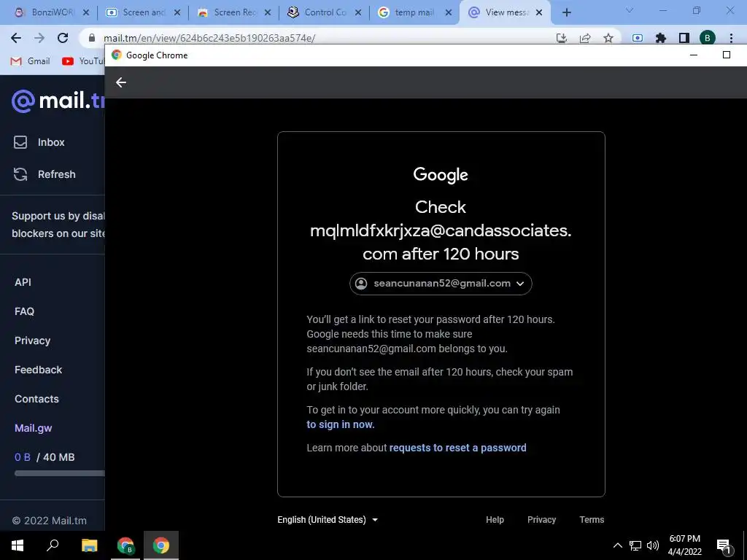The width and height of the screenshot is (747, 560).
Task: Toggle the browser side panel icon
Action: pos(684,38)
